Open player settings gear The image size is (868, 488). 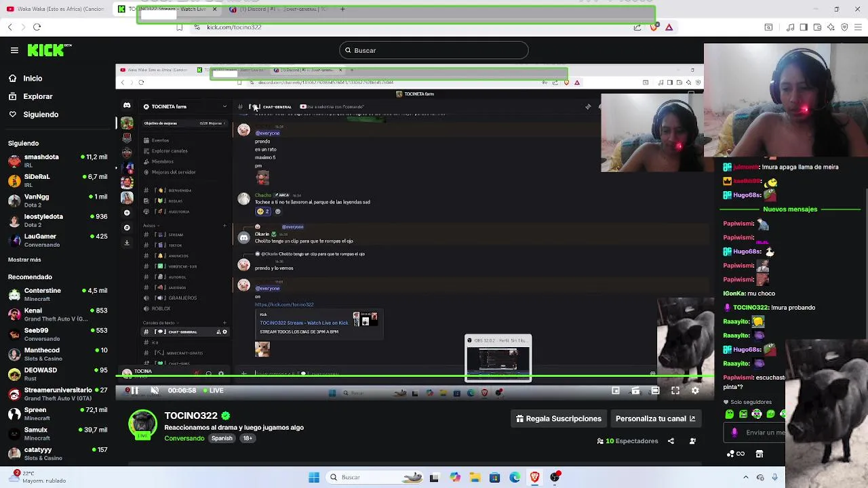pos(695,390)
